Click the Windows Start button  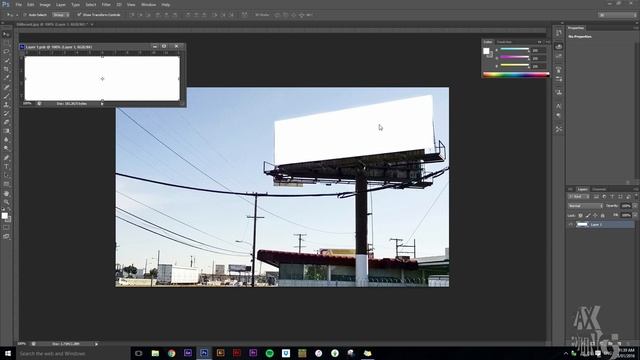pos(8,353)
